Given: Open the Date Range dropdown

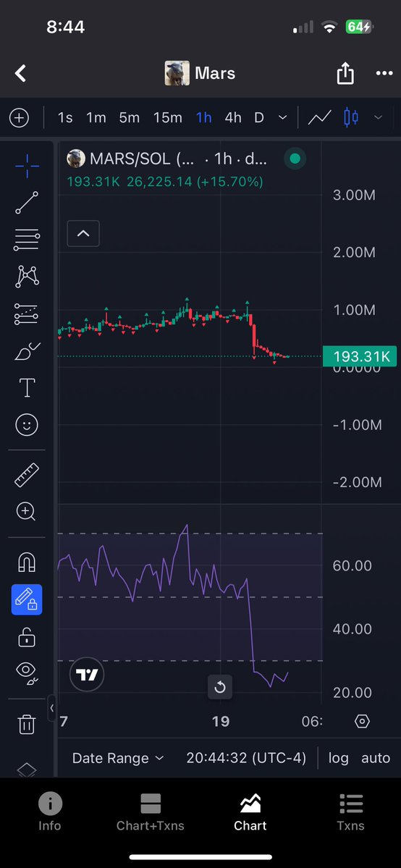Looking at the screenshot, I should pyautogui.click(x=118, y=758).
